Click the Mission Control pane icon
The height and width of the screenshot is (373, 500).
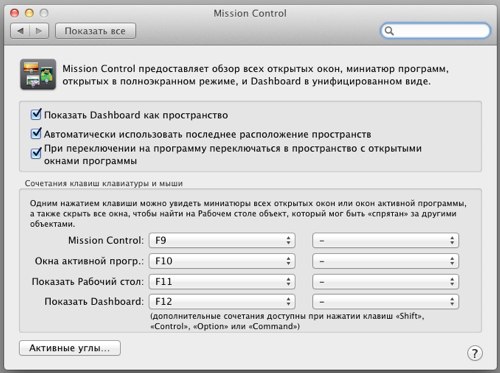(x=38, y=74)
